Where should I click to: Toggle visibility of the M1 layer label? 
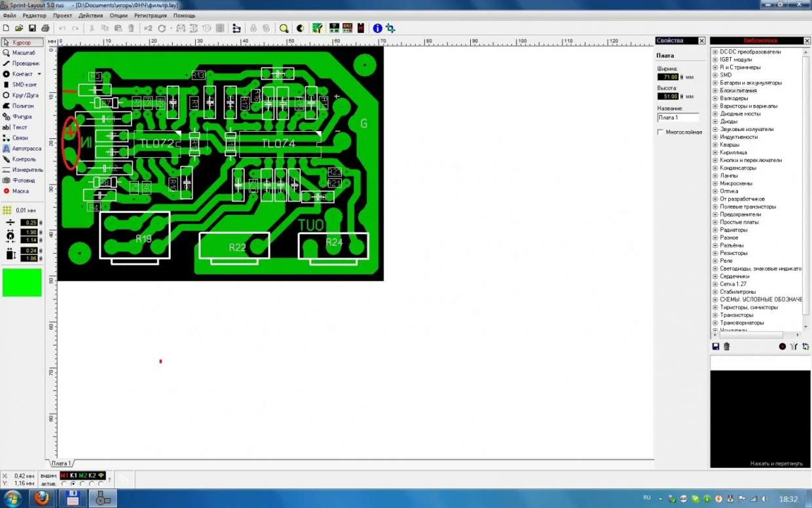click(64, 475)
